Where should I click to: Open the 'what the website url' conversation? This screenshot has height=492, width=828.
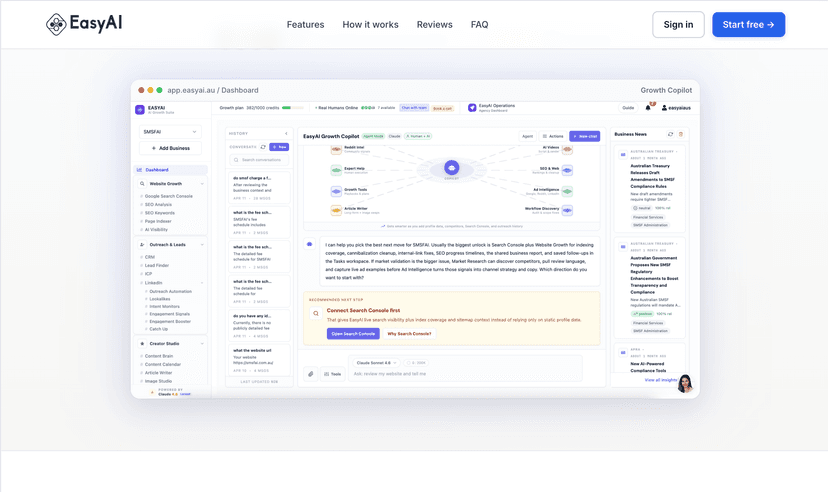point(259,360)
